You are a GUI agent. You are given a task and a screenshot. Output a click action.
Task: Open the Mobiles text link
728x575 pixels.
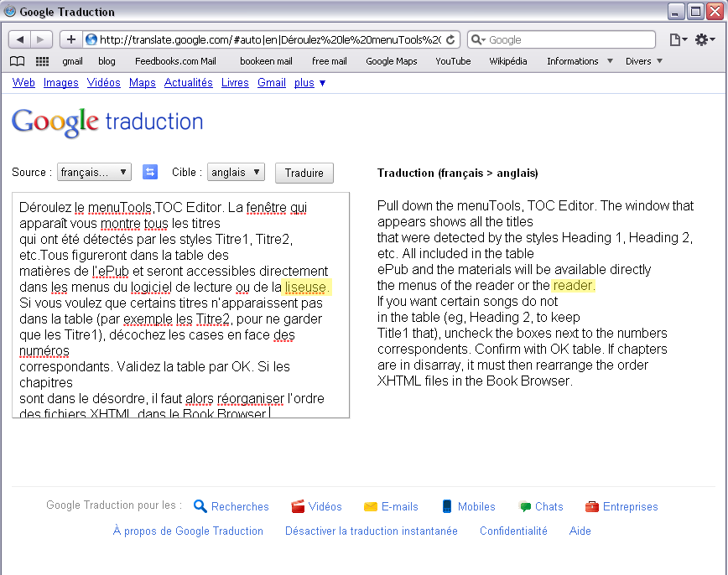pos(476,507)
